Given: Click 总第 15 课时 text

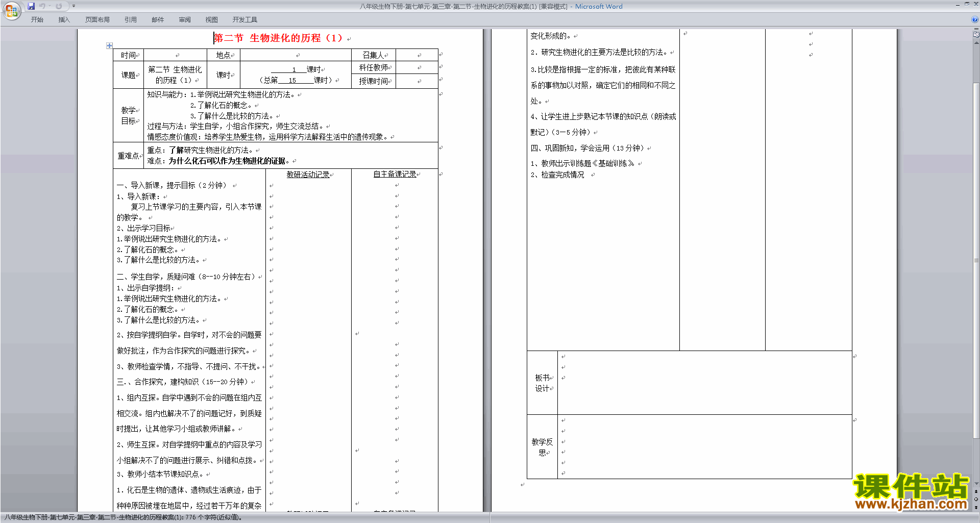Looking at the screenshot, I should [296, 80].
